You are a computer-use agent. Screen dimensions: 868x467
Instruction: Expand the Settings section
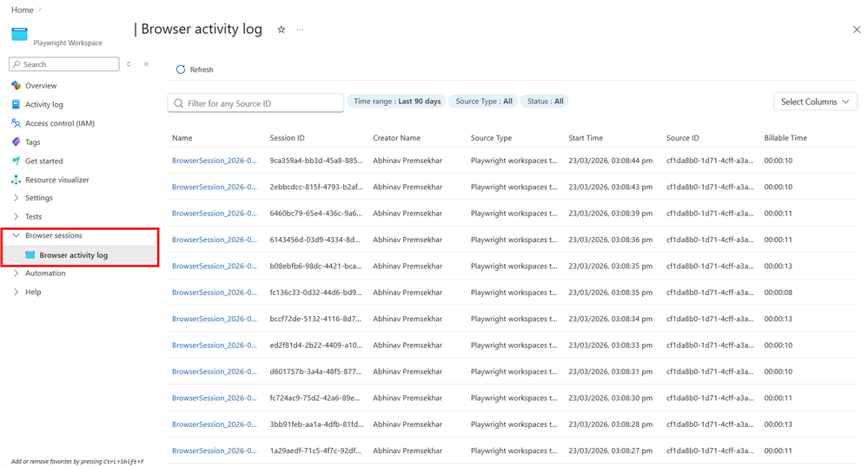16,198
